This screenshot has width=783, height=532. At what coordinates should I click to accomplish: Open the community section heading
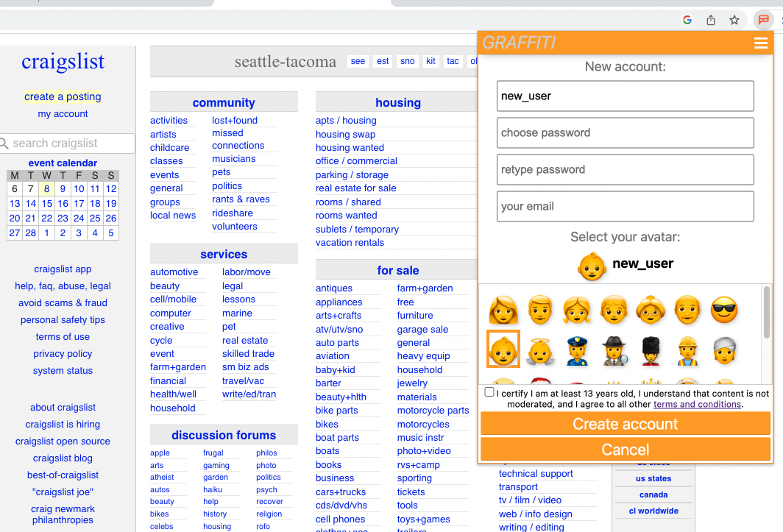point(224,102)
